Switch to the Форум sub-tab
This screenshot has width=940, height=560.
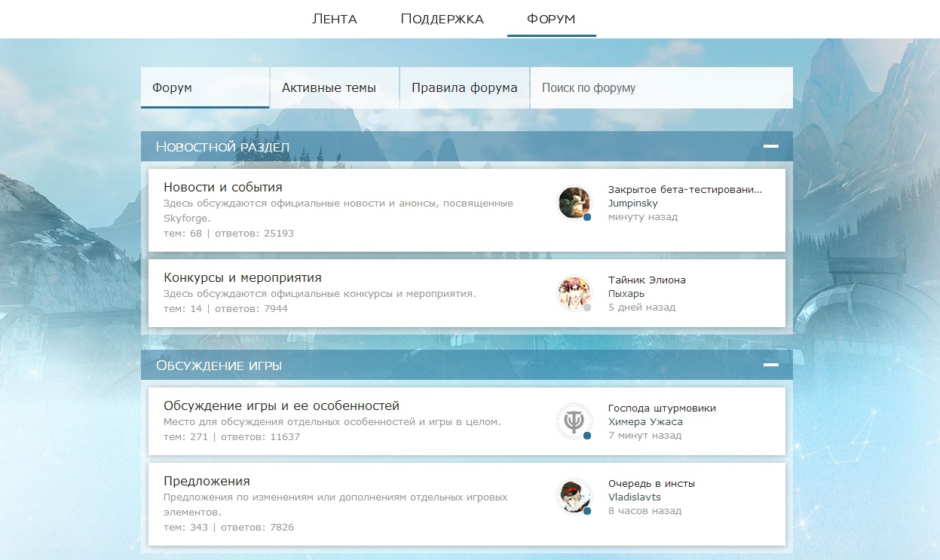pos(205,87)
